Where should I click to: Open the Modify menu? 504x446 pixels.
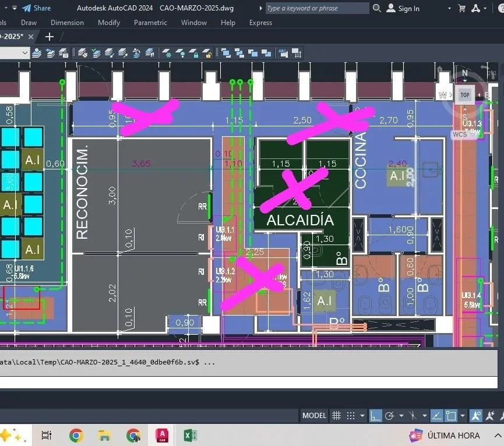click(109, 23)
